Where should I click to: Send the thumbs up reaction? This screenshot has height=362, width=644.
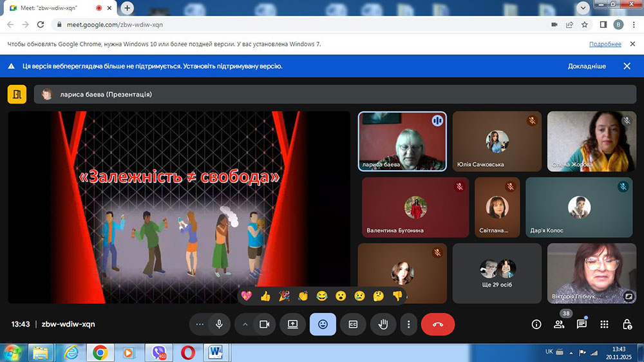[265, 296]
